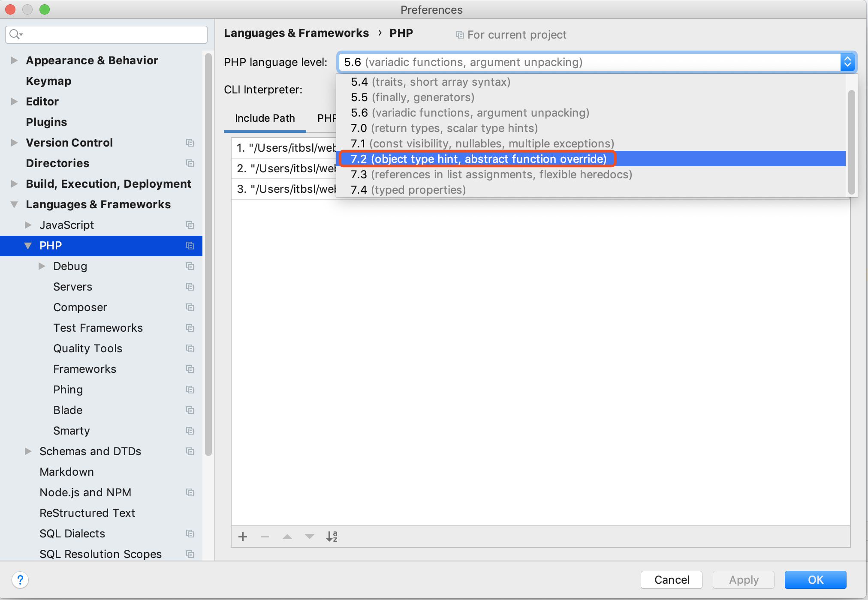This screenshot has width=868, height=600.
Task: Expand the Build, Execution, Deployment section
Action: [15, 183]
